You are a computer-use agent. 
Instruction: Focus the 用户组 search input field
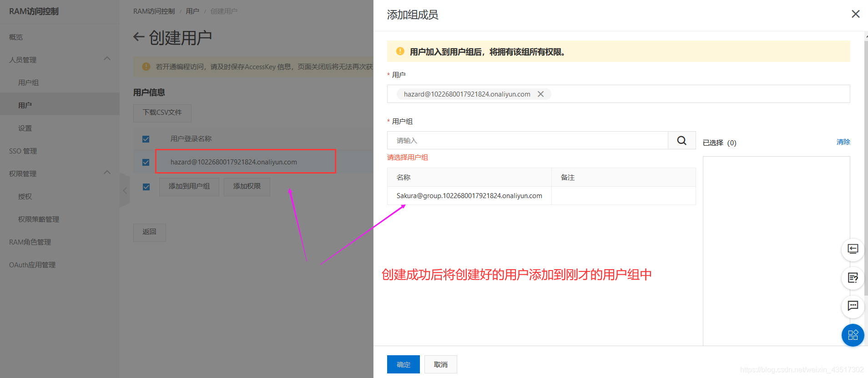(x=528, y=140)
